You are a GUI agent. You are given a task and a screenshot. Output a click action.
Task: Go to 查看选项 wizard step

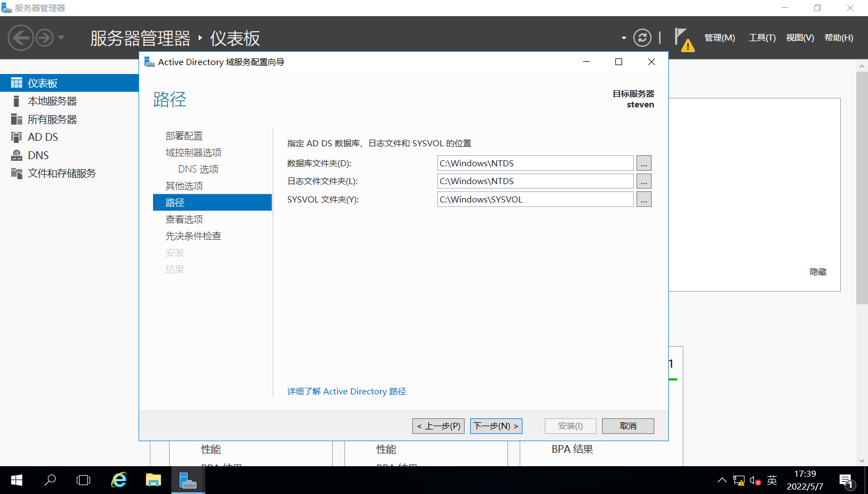(184, 219)
